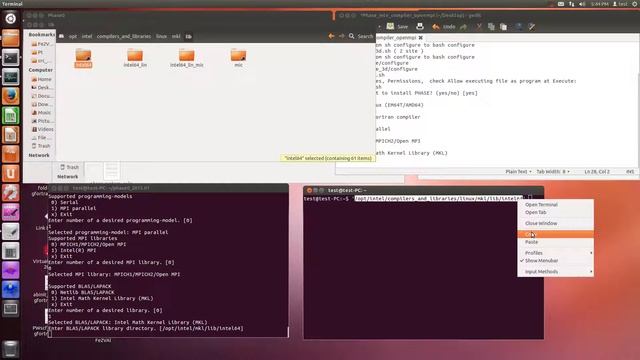Open the intel64_lin_mic folder

[x=187, y=58]
